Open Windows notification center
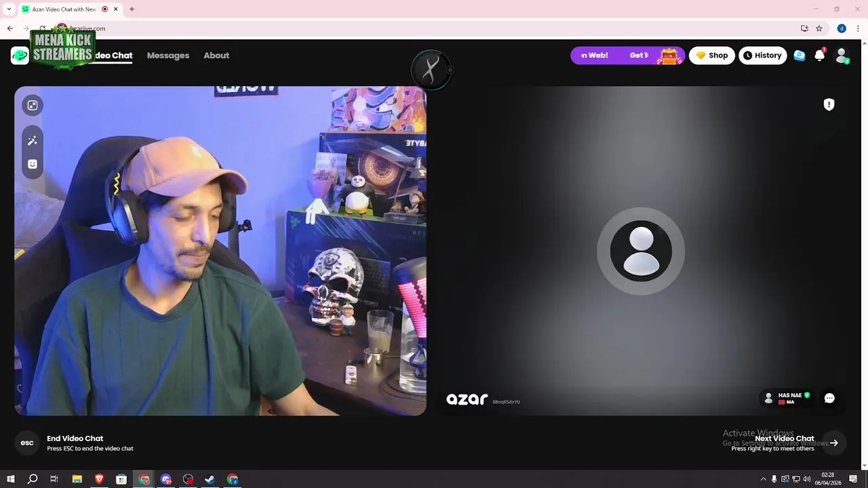The image size is (868, 488). (853, 479)
